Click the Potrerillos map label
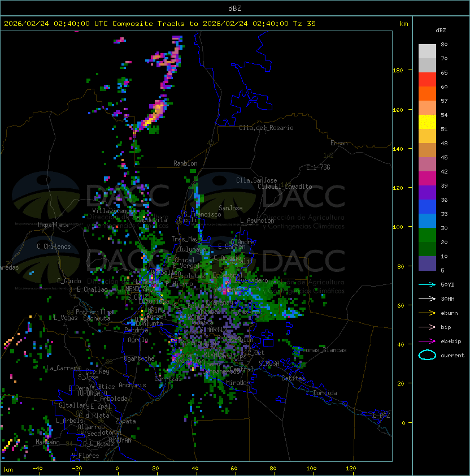Image resolution: width=470 pixels, height=476 pixels. click(94, 312)
